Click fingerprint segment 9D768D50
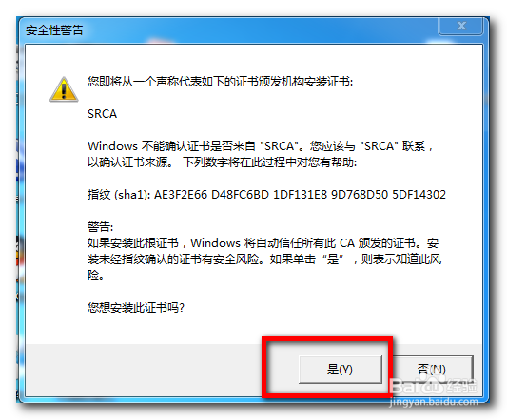Image resolution: width=507 pixels, height=420 pixels. tap(360, 195)
